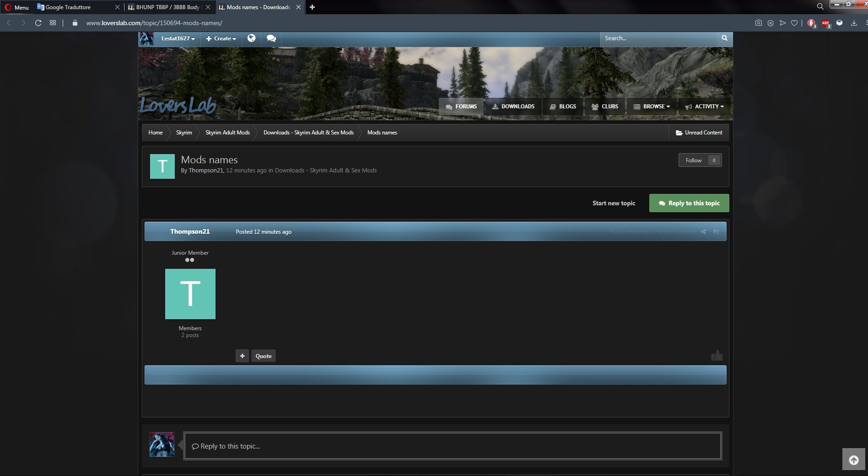This screenshot has width=868, height=476.
Task: Click the small T avatar beside topic title
Action: (162, 166)
